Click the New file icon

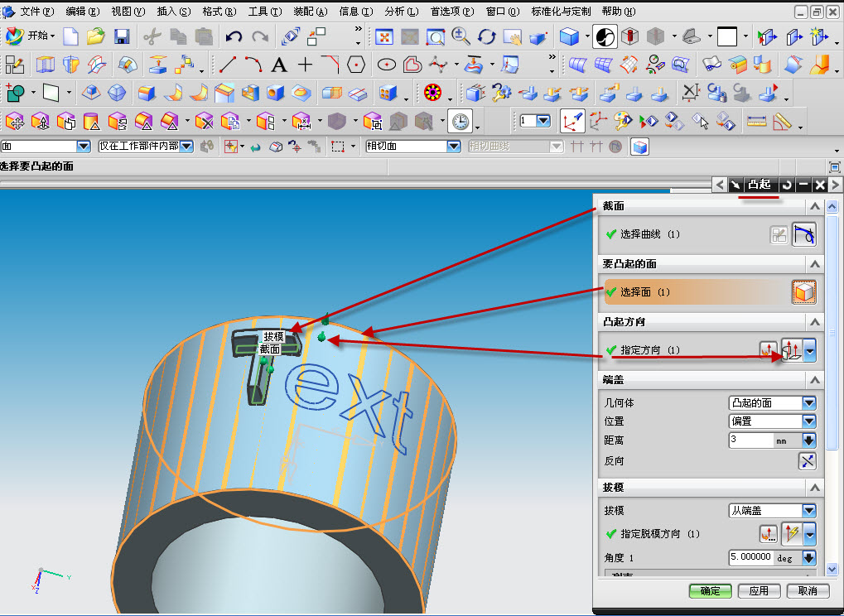(70, 36)
